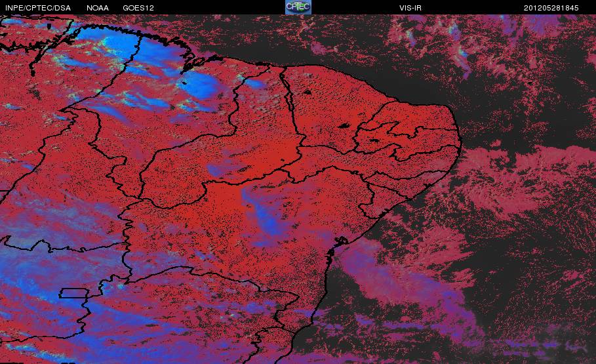The image size is (596, 364).
Task: Click the INPE/CPTEC/DSA header text
Action: pos(38,8)
